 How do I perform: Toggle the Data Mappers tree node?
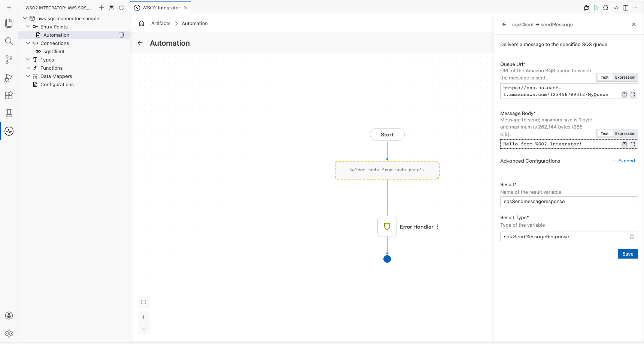28,76
